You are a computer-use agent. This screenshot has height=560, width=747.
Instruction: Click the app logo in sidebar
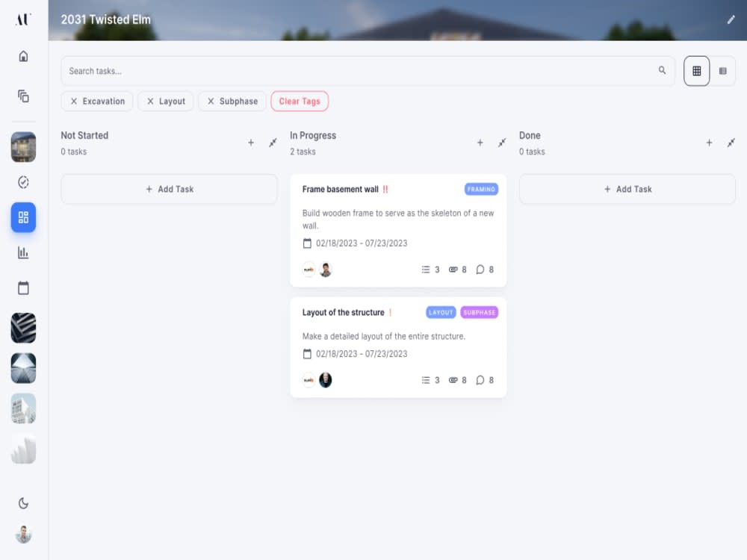tap(23, 19)
